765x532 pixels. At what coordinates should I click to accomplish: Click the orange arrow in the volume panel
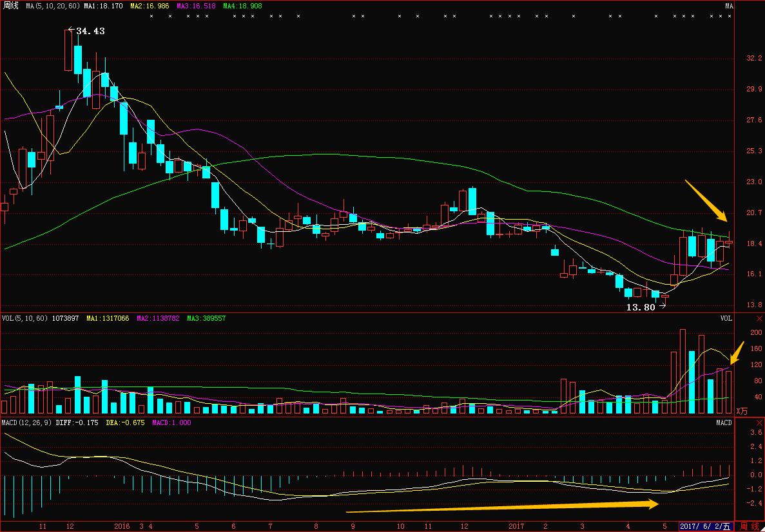[x=736, y=353]
